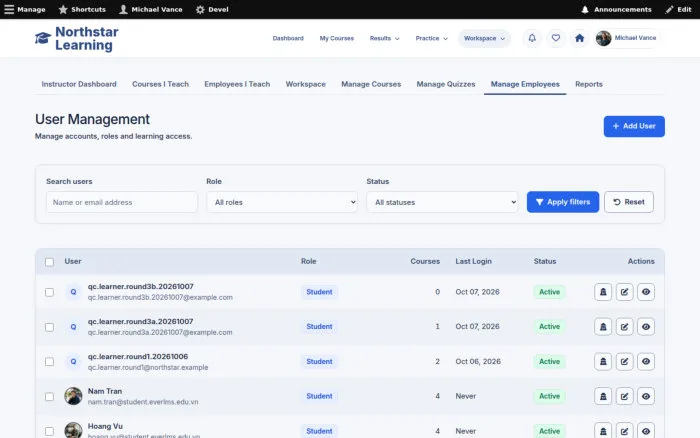Click view eye icon for Nam Tran
The image size is (700, 438).
pos(646,396)
